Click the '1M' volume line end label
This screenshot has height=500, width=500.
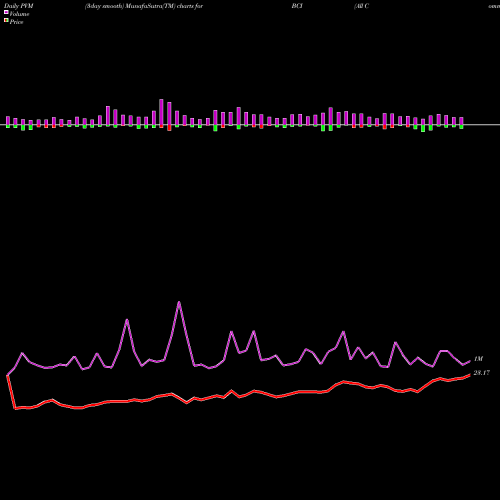click(478, 359)
